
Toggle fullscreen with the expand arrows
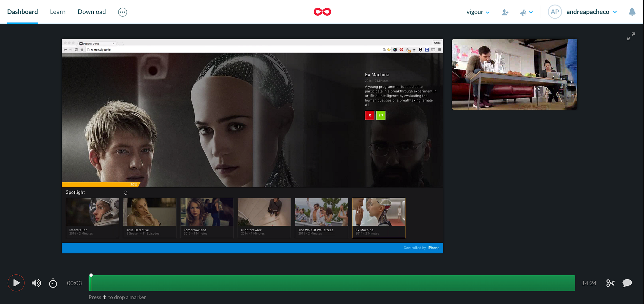pos(631,36)
